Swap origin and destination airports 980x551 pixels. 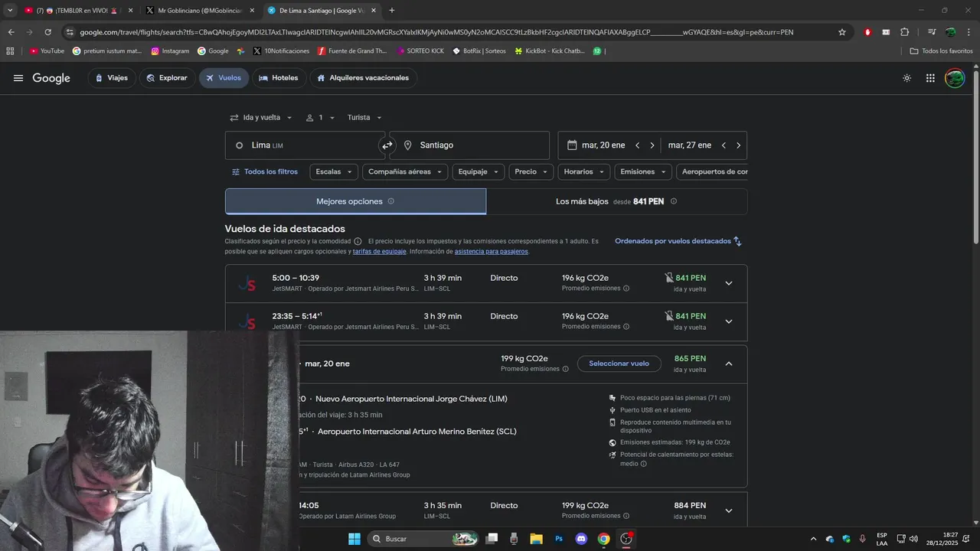(x=387, y=145)
